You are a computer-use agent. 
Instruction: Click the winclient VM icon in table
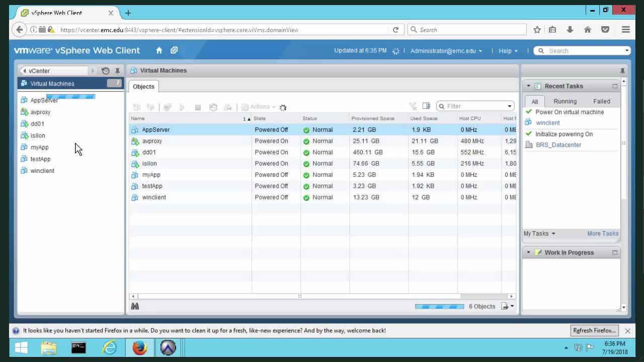click(x=134, y=198)
